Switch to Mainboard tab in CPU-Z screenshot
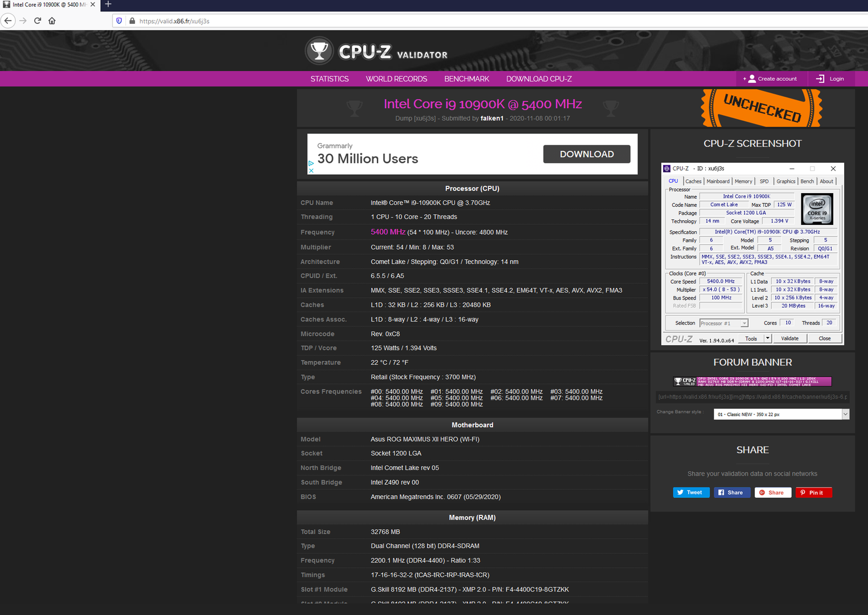This screenshot has height=615, width=868. 718,182
